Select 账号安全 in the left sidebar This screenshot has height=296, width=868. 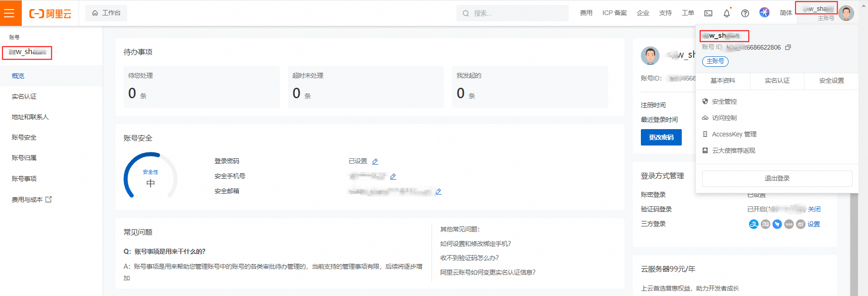tap(24, 137)
